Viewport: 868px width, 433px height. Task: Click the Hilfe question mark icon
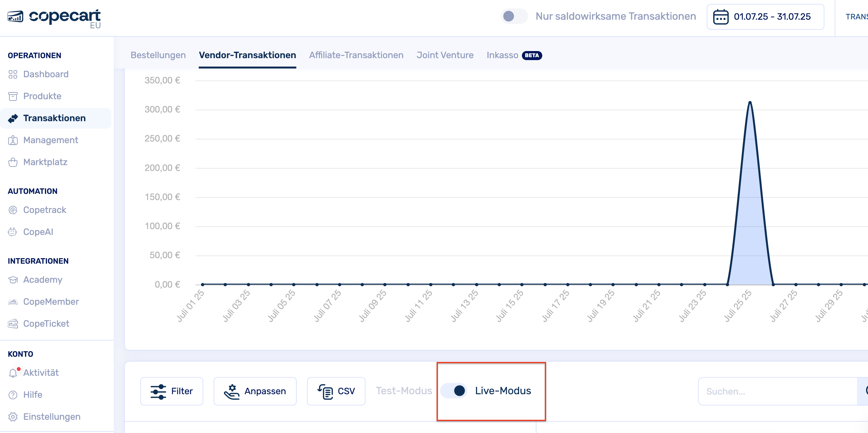point(13,395)
